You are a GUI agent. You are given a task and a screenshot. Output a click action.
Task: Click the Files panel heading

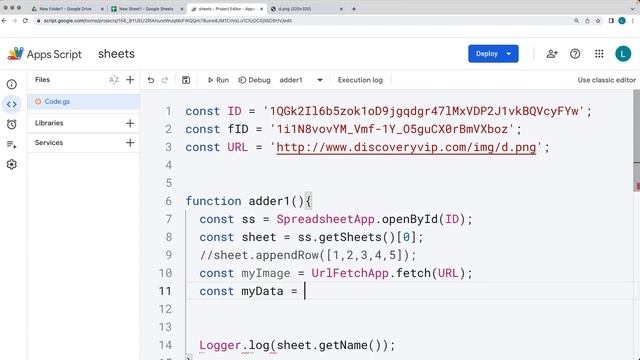click(42, 80)
